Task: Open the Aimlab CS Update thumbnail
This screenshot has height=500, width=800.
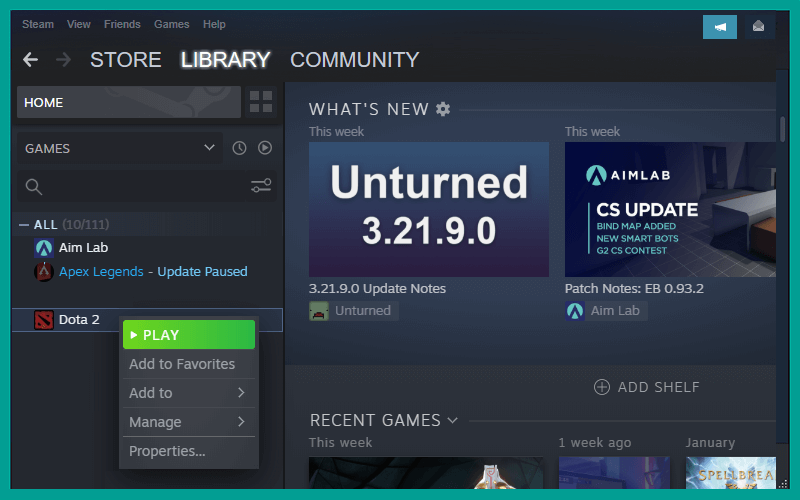Action: pos(670,209)
